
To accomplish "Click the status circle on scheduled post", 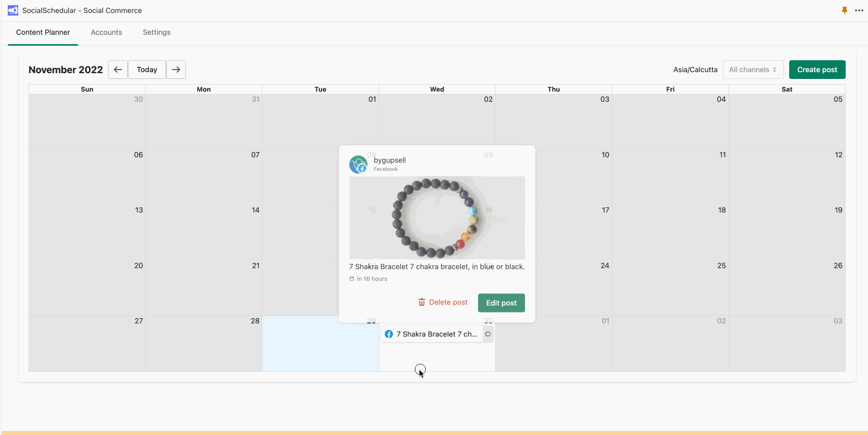I will [x=488, y=334].
